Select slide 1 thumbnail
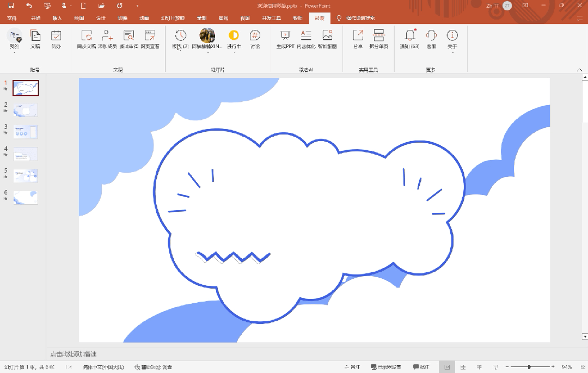The height and width of the screenshot is (373, 588). 26,88
